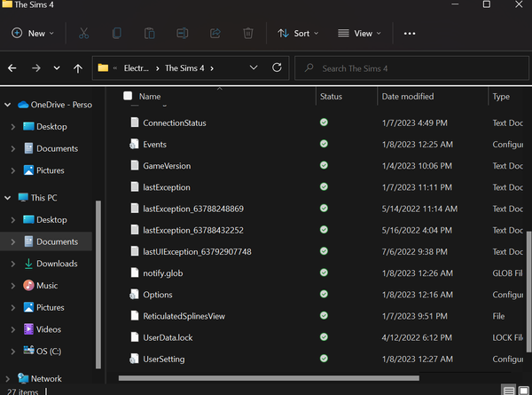Open the Sort dropdown menu
532x395 pixels.
pyautogui.click(x=298, y=33)
